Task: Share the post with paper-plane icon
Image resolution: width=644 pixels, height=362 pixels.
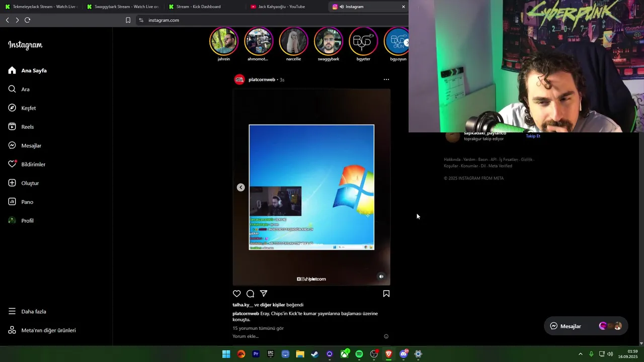Action: (x=264, y=294)
